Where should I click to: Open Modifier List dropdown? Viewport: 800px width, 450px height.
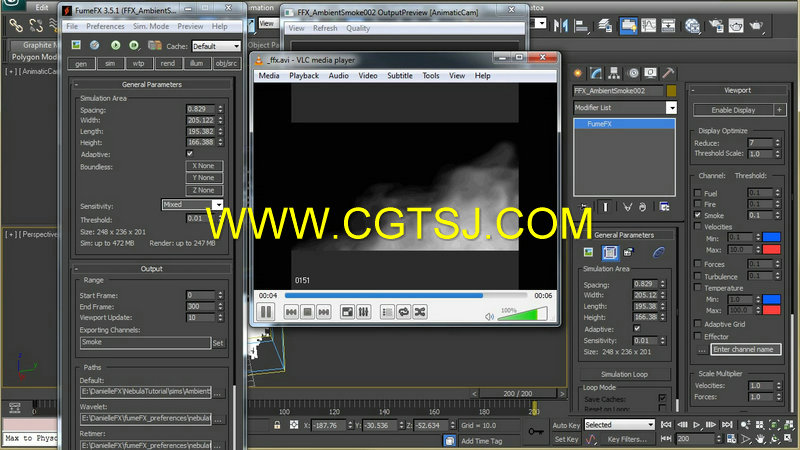tap(671, 108)
